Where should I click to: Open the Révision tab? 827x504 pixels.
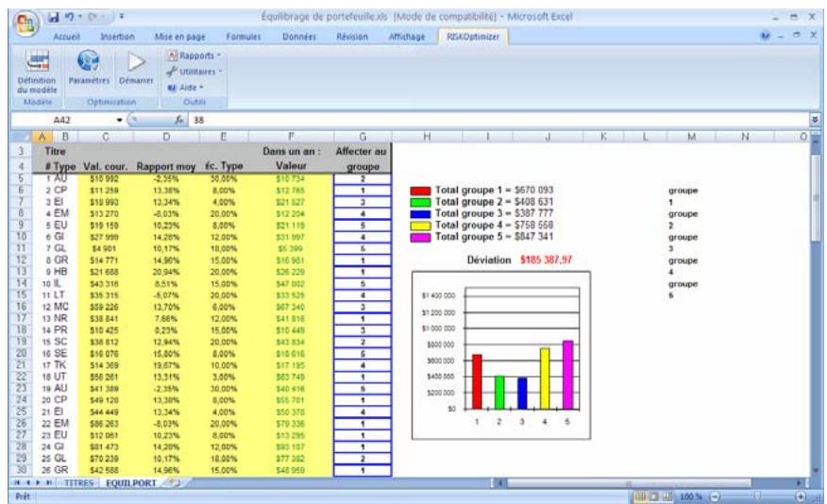[x=352, y=37]
